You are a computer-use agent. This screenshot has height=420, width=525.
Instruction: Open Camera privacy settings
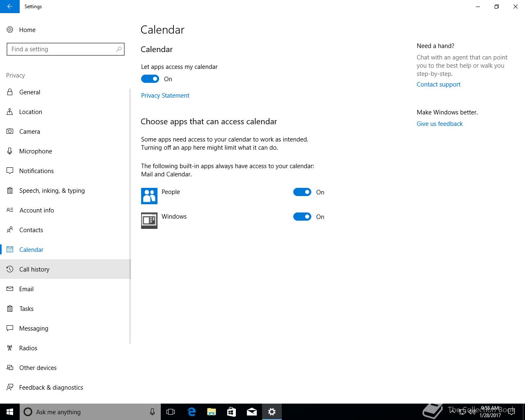point(66,131)
